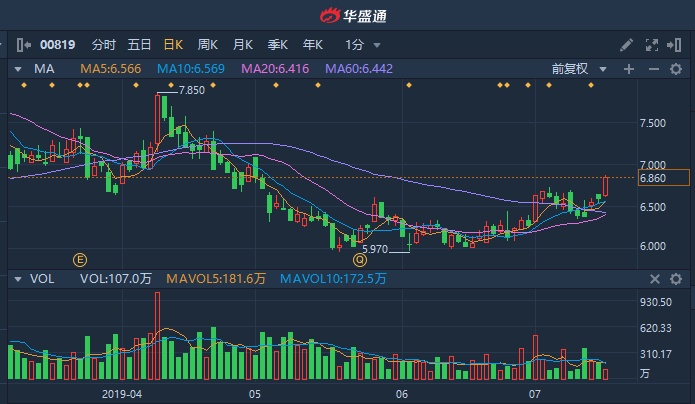The width and height of the screenshot is (695, 404).
Task: Expand the MA indicator selector triangle
Action: point(18,69)
